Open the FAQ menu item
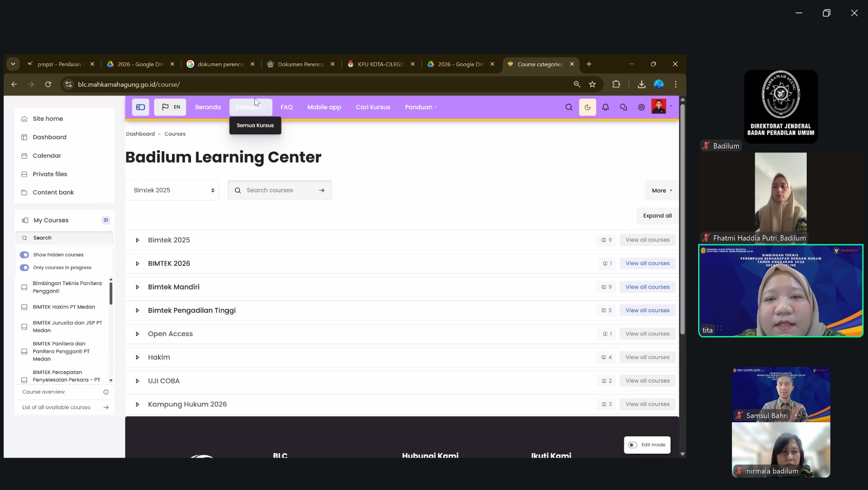 (x=286, y=107)
